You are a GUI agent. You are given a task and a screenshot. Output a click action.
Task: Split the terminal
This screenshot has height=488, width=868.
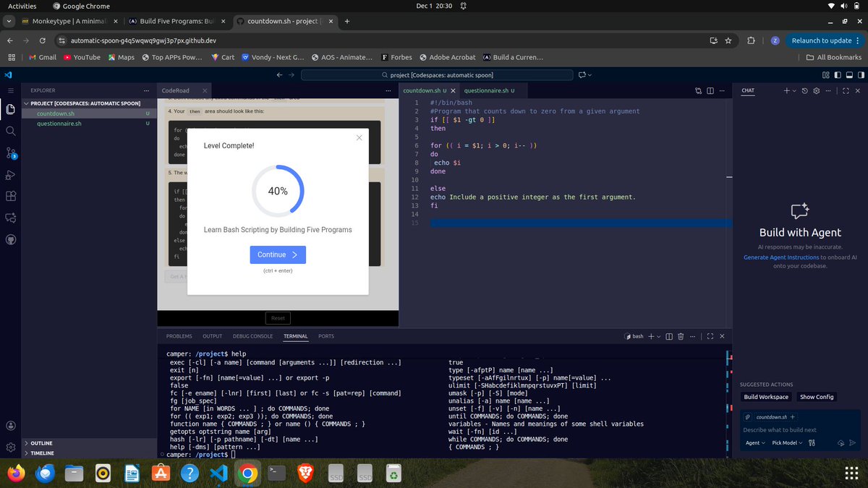coord(669,336)
